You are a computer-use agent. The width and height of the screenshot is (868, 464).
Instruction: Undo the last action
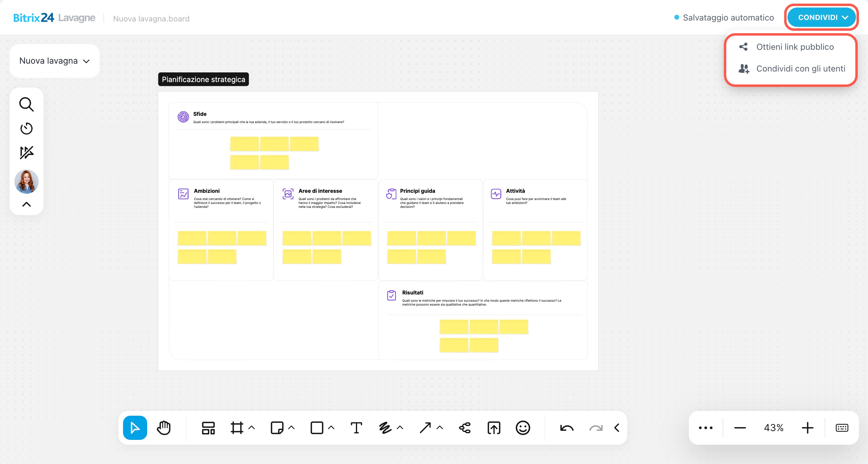(566, 427)
